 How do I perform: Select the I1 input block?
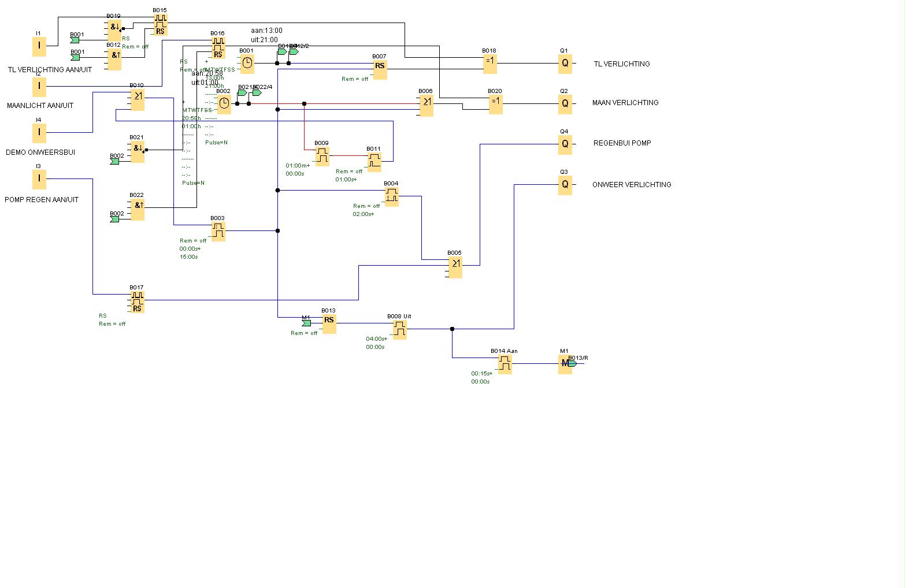click(x=39, y=46)
